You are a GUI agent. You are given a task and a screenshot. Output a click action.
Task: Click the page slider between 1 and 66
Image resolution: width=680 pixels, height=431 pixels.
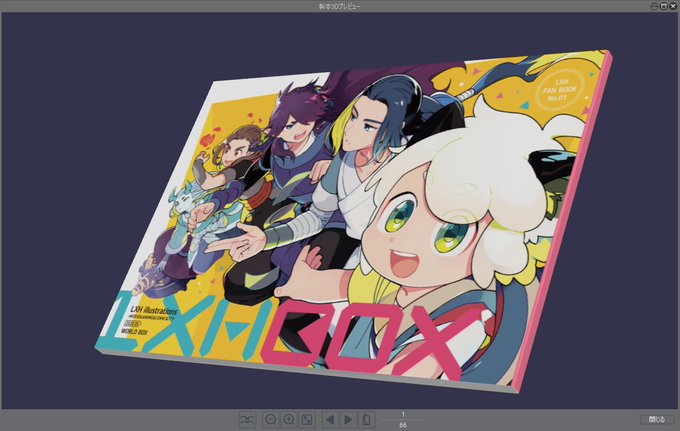(403, 420)
